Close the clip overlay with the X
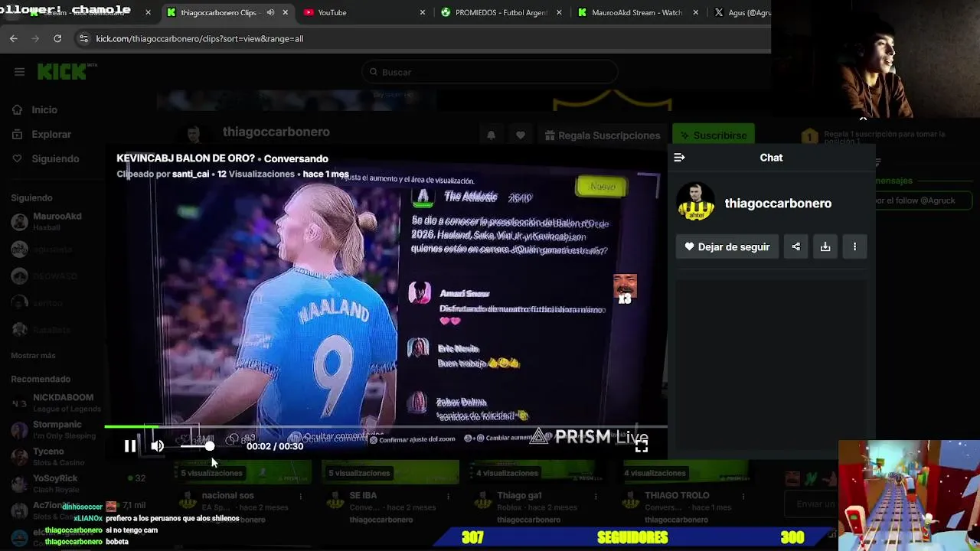Image resolution: width=980 pixels, height=551 pixels. tap(863, 118)
